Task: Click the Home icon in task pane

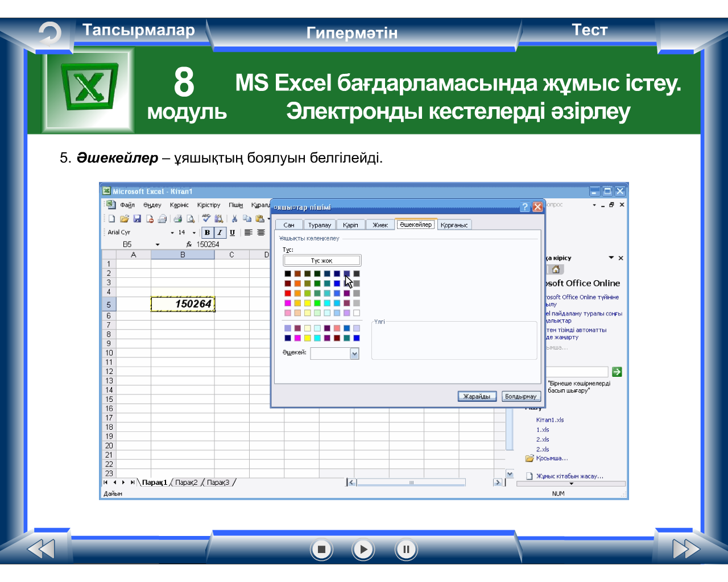Action: [556, 269]
